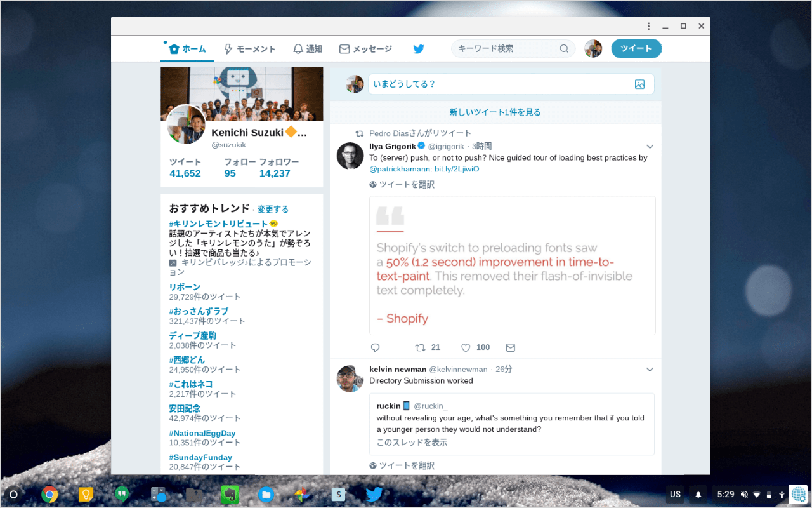The width and height of the screenshot is (812, 508).
Task: Click 変更する beside trends header
Action: click(273, 210)
